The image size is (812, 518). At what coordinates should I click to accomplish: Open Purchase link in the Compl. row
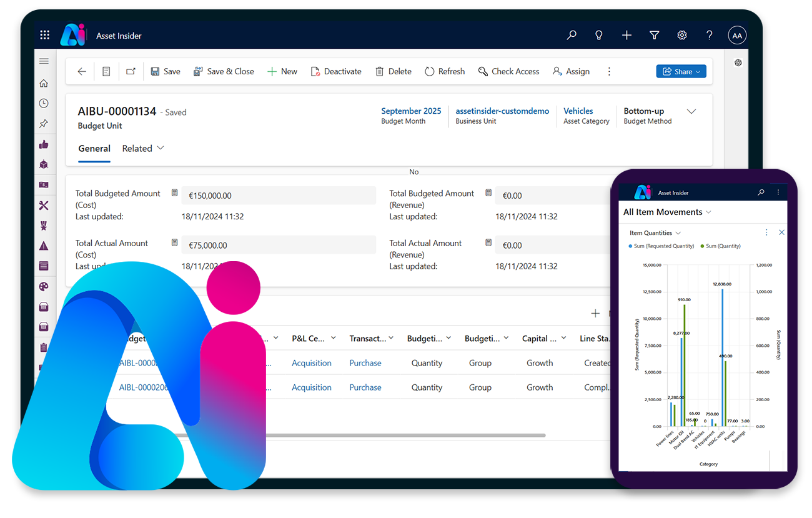pos(365,387)
